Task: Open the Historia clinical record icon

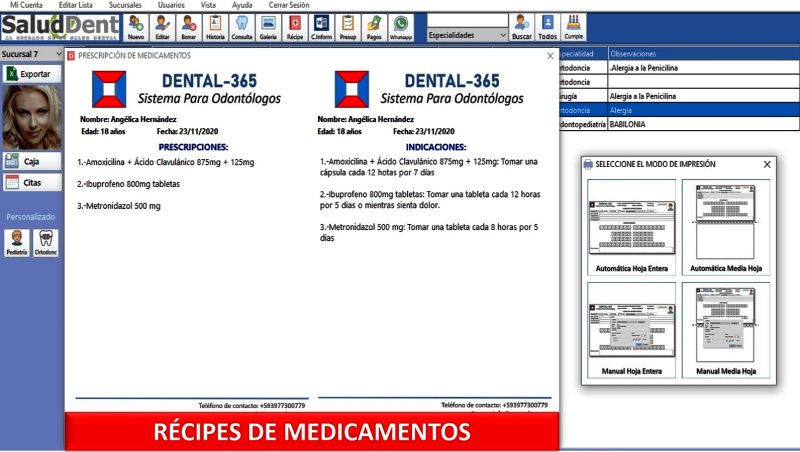Action: tap(215, 28)
